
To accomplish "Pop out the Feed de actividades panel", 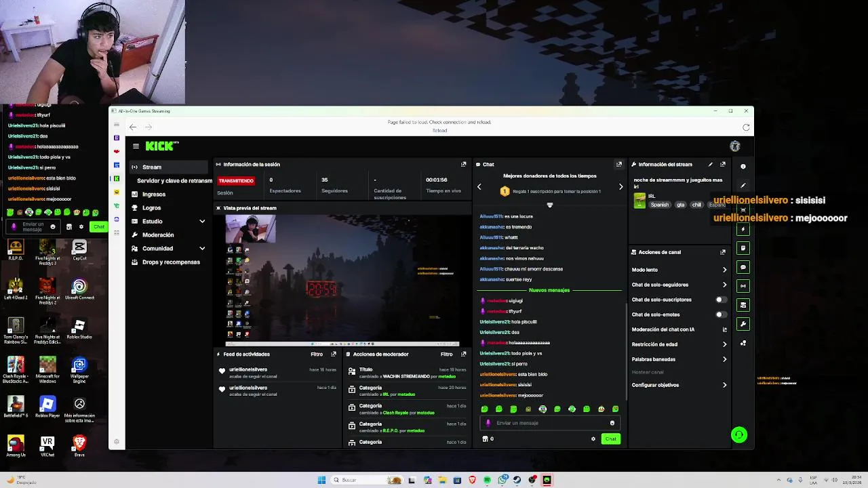I will click(x=334, y=354).
